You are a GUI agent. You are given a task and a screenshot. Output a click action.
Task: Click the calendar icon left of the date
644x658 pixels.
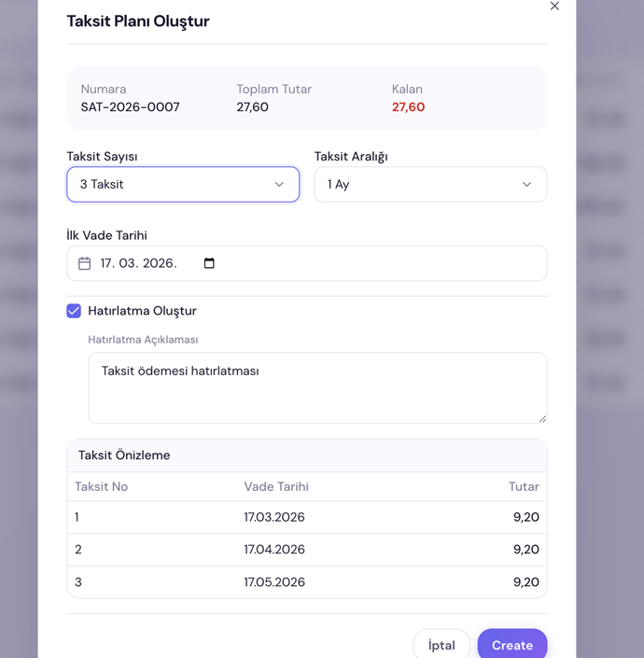click(x=84, y=264)
